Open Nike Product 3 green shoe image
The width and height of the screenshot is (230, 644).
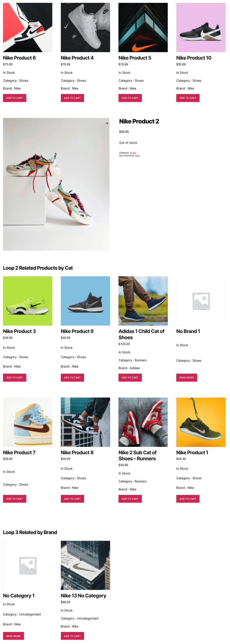coord(28,301)
